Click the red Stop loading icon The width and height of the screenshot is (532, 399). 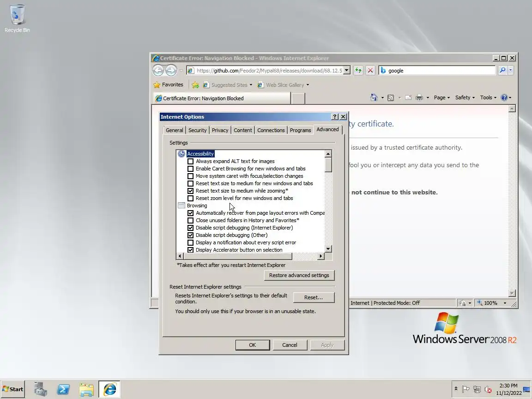[x=370, y=70]
